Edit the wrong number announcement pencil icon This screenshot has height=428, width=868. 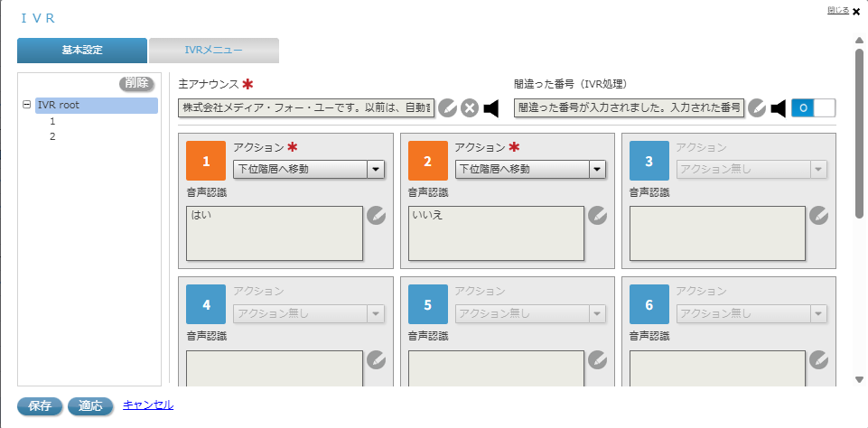point(757,108)
